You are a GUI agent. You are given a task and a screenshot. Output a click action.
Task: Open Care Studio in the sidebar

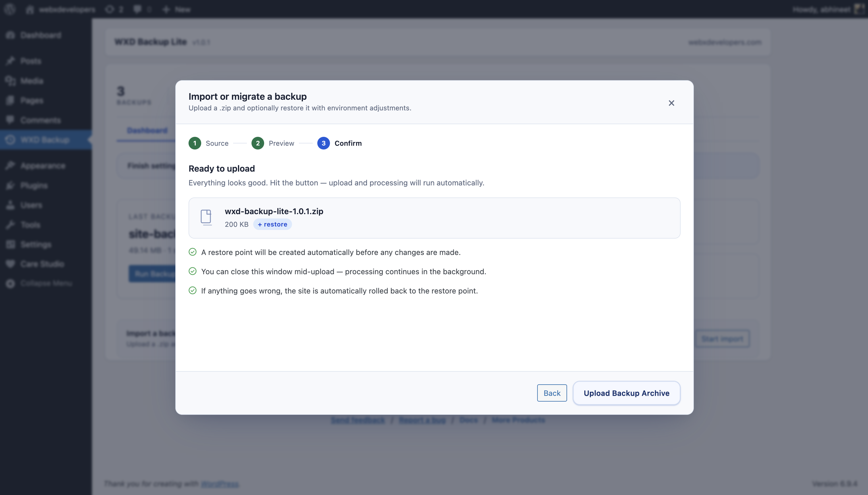[45, 264]
